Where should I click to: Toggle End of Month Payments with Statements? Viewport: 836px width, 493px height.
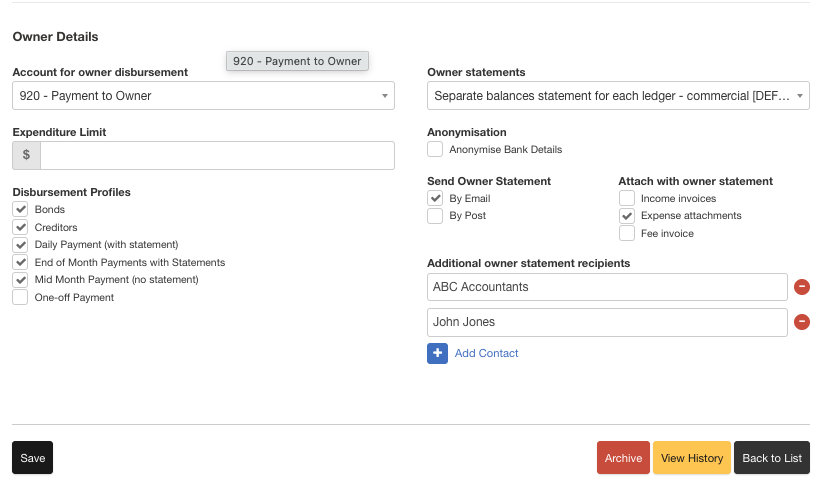[20, 262]
